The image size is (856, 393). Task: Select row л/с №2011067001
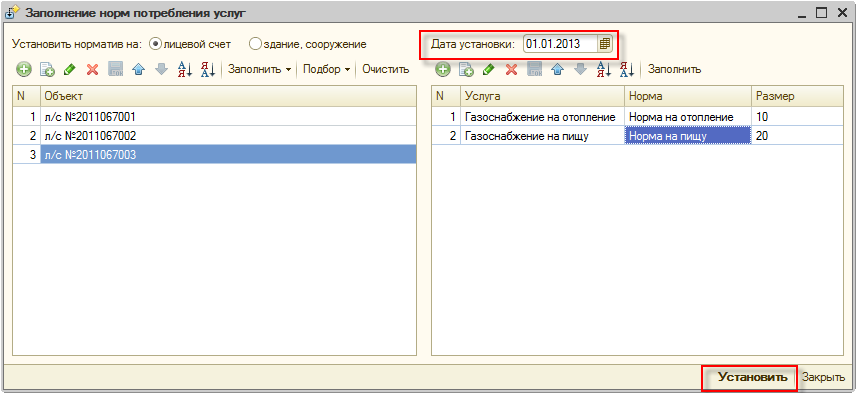[x=215, y=116]
